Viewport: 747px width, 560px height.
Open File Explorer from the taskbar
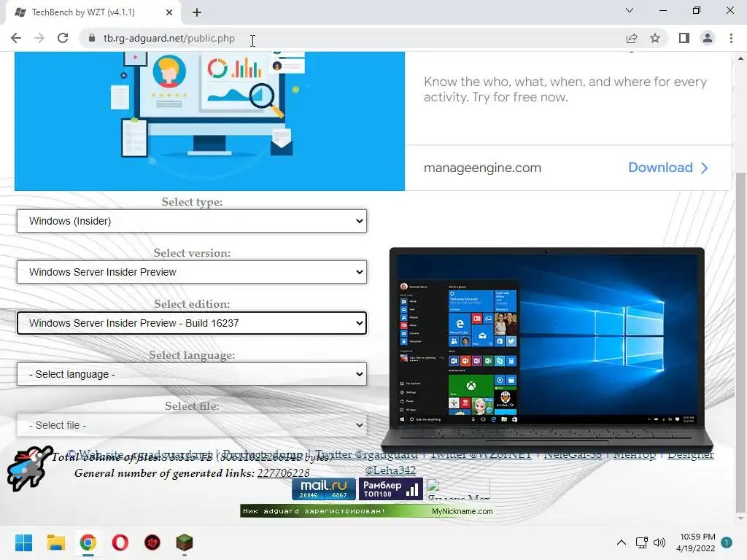click(x=55, y=542)
